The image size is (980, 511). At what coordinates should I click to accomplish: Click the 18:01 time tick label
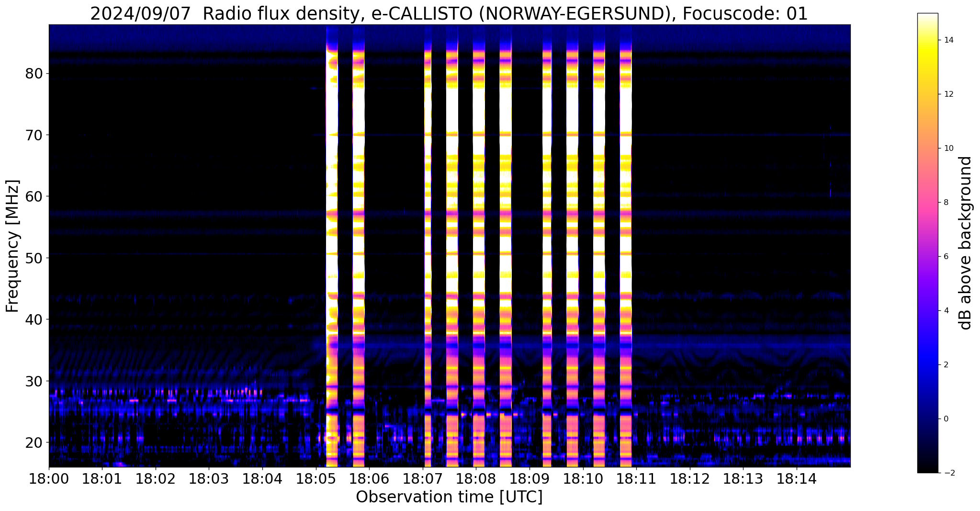(102, 478)
